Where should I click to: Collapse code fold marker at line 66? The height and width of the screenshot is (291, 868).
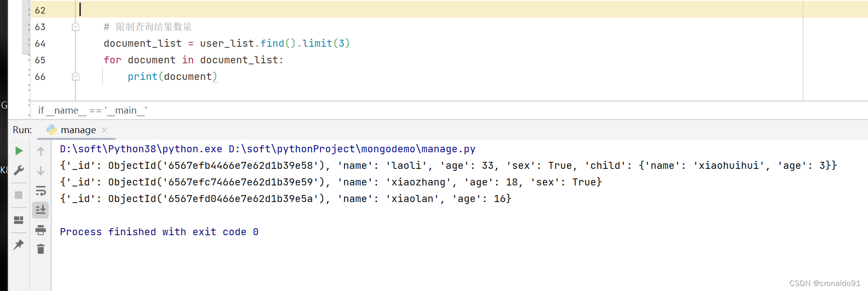pos(75,76)
